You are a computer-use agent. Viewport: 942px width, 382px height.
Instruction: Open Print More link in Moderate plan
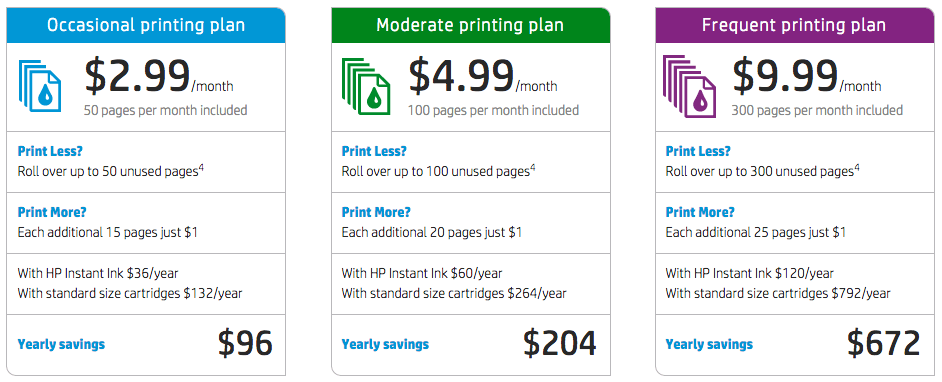376,212
